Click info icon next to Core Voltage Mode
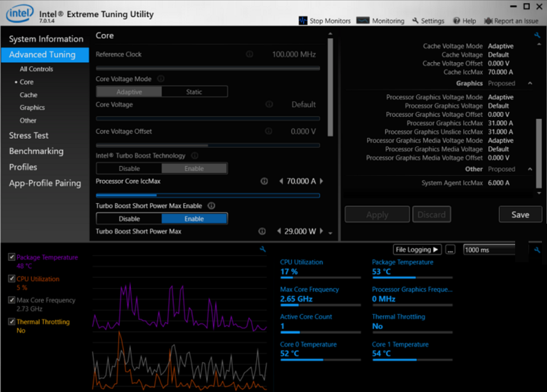The width and height of the screenshot is (547, 392). (161, 79)
